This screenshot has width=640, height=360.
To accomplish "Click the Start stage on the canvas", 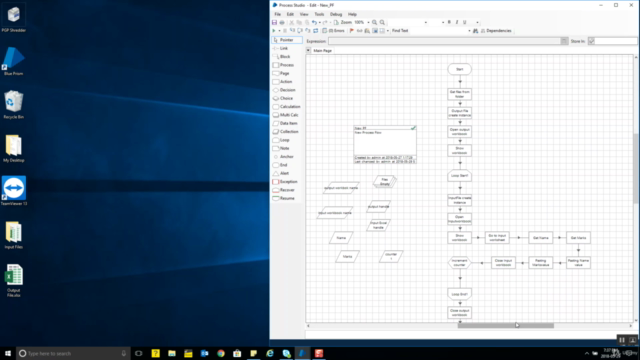I will (x=460, y=69).
